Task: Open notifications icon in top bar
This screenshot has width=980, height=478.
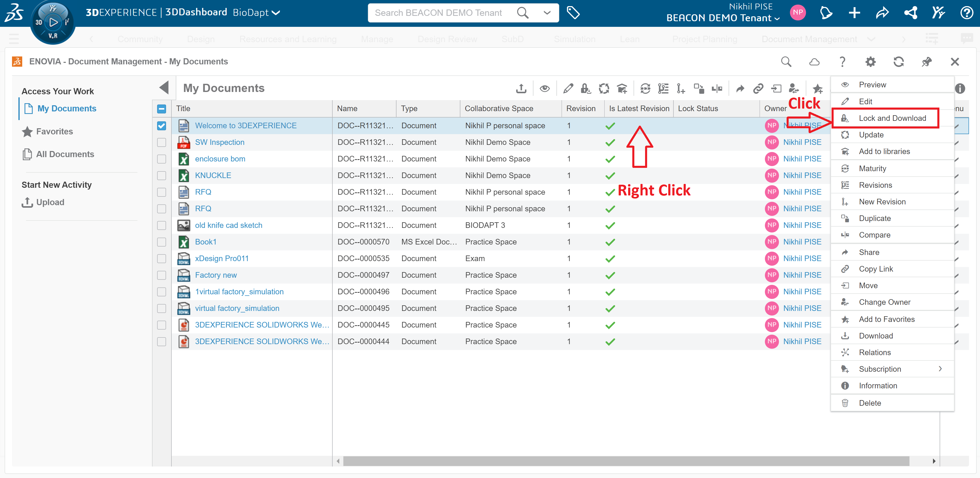Action: point(826,13)
